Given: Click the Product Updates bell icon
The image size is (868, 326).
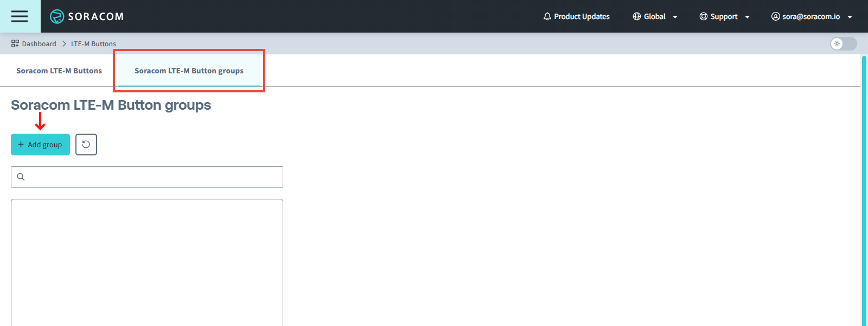Looking at the screenshot, I should (547, 16).
